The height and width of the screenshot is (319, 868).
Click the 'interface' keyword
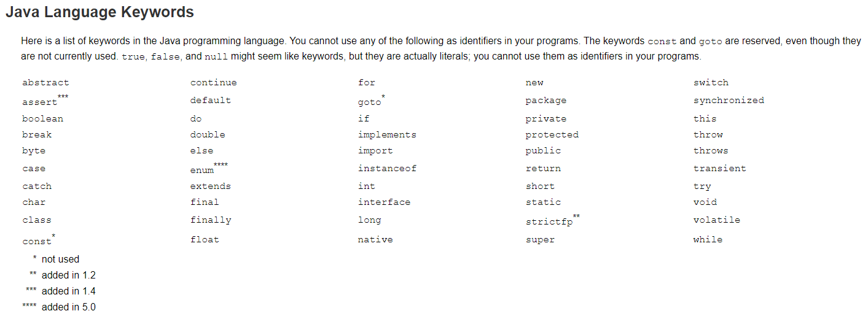point(384,202)
